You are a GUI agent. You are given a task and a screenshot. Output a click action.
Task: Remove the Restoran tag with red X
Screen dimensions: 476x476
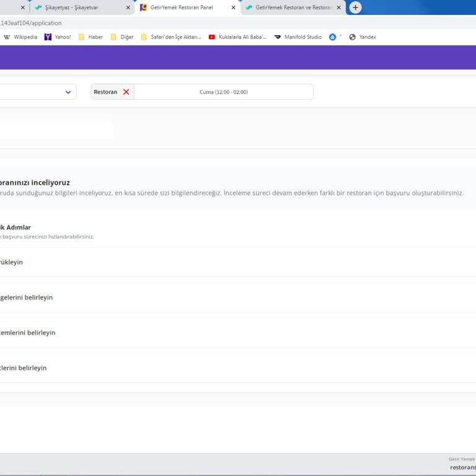(126, 92)
